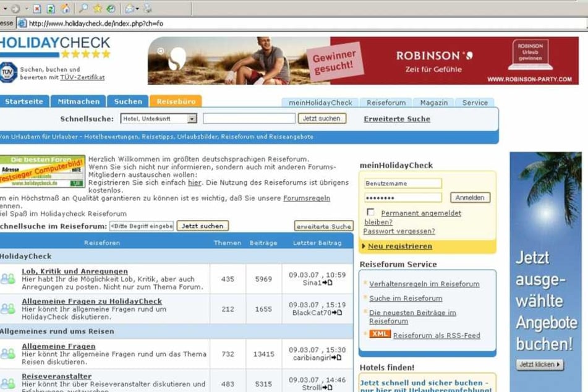Open Reiseforum als RSS-Feed link
This screenshot has width=588, height=392.
(437, 335)
